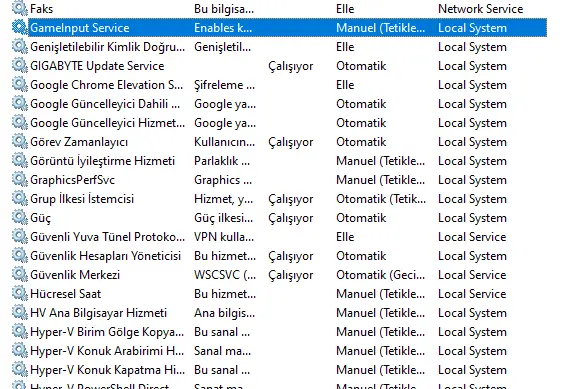Viewport: 571px width, 389px height.
Task: Select Görev Zamanlayıcı service name
Action: [x=79, y=142]
